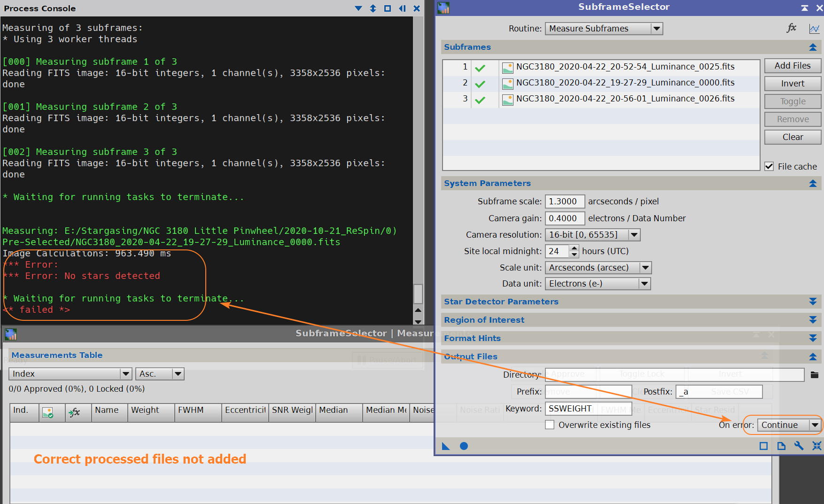Click the Process Console scrollbar thumb
Image resolution: width=824 pixels, height=504 pixels.
[418, 294]
